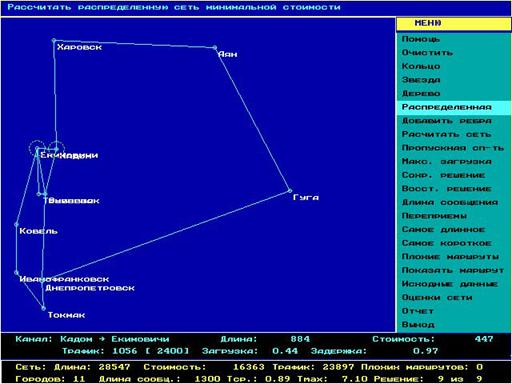Choose Добавить ребра from the menu
The image size is (512, 384).
coord(446,121)
